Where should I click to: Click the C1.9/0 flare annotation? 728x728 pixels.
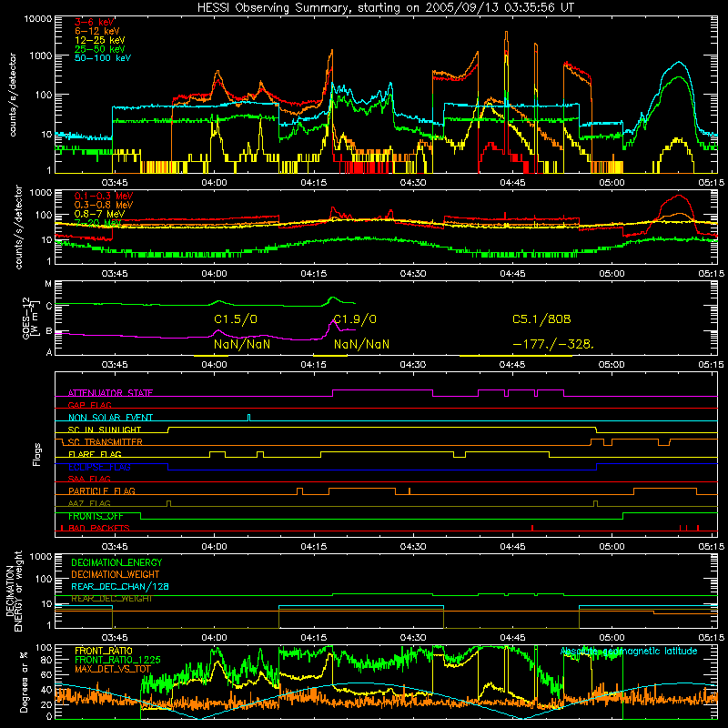click(355, 319)
